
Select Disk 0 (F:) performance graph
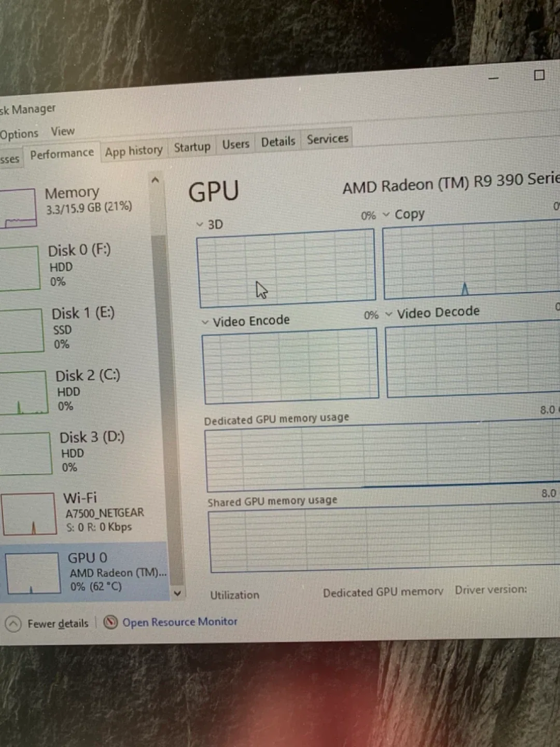[78, 265]
